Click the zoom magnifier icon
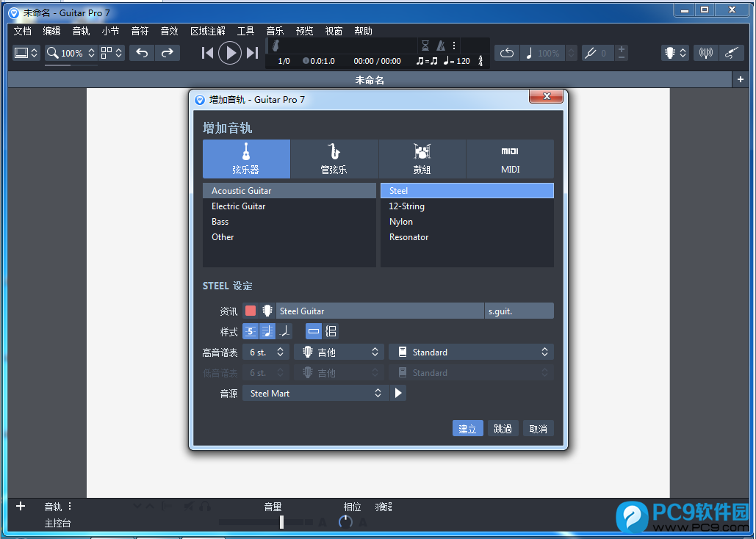The height and width of the screenshot is (539, 756). tap(53, 53)
